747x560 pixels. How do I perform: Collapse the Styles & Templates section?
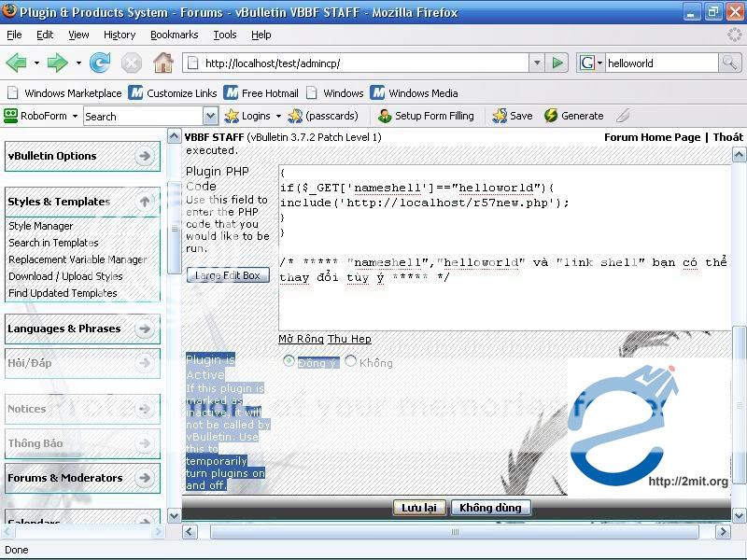pyautogui.click(x=145, y=202)
